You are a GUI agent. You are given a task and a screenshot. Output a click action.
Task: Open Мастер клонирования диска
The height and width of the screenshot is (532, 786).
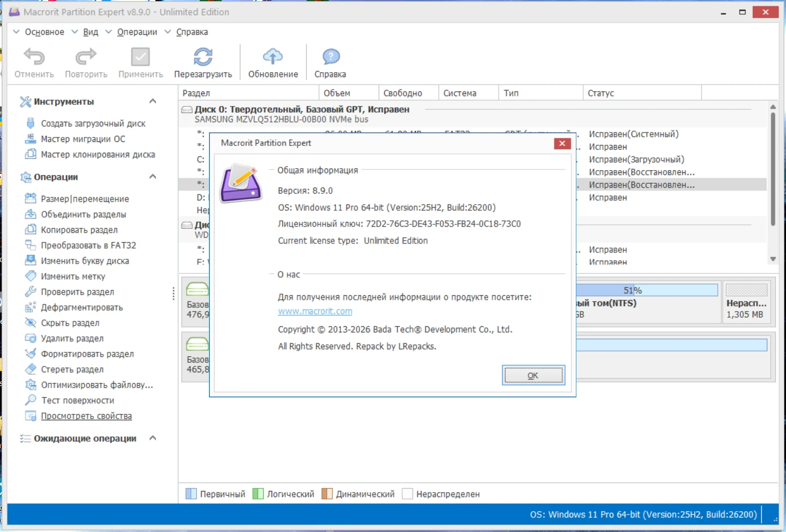(x=97, y=154)
